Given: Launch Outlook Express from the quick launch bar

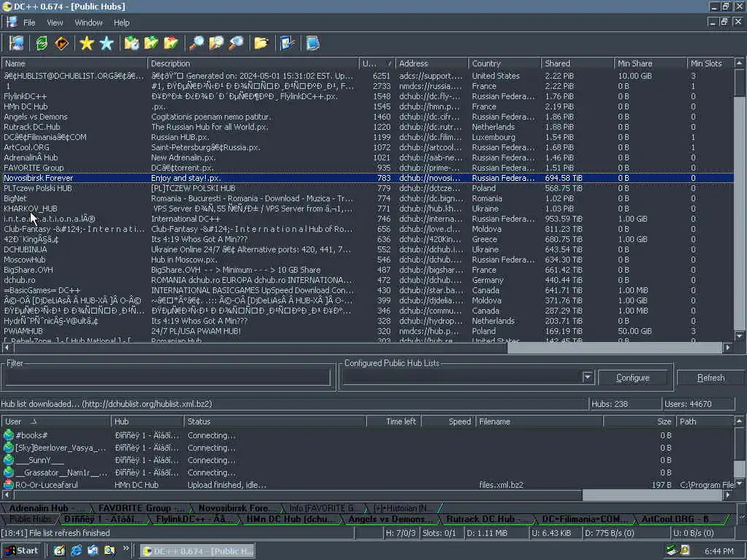Looking at the screenshot, I should [x=93, y=550].
